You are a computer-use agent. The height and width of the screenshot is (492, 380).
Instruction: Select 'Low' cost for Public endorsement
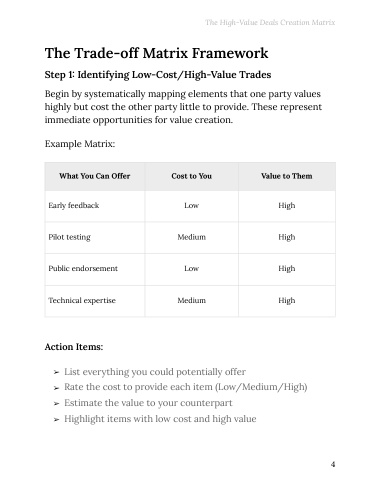(x=191, y=268)
